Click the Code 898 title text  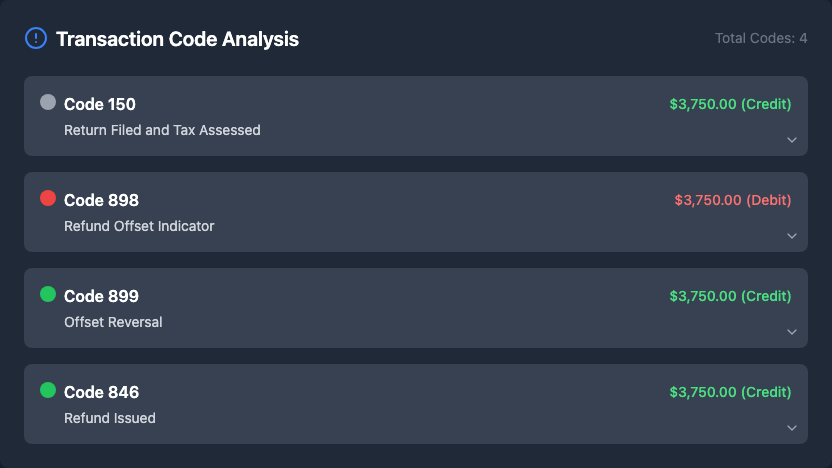click(101, 200)
